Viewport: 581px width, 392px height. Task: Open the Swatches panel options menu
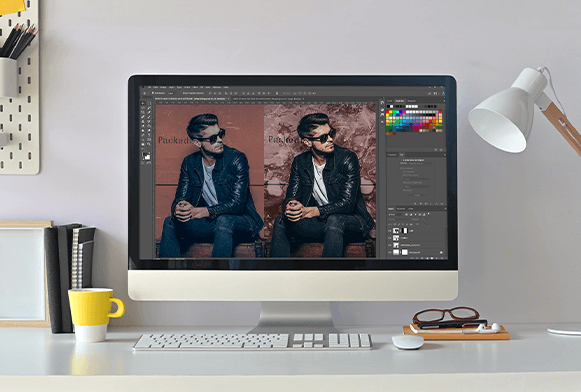point(444,101)
